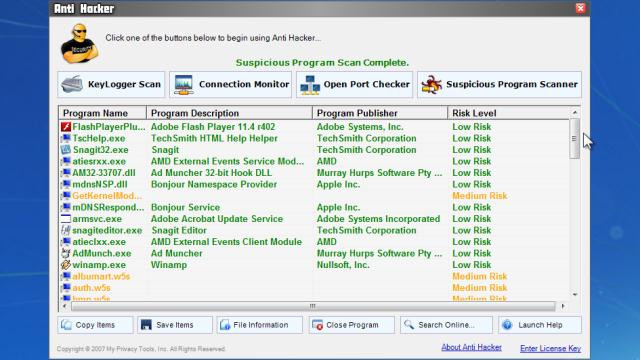Open the About Anti Hacker link
The image size is (640, 360).
coord(471,347)
